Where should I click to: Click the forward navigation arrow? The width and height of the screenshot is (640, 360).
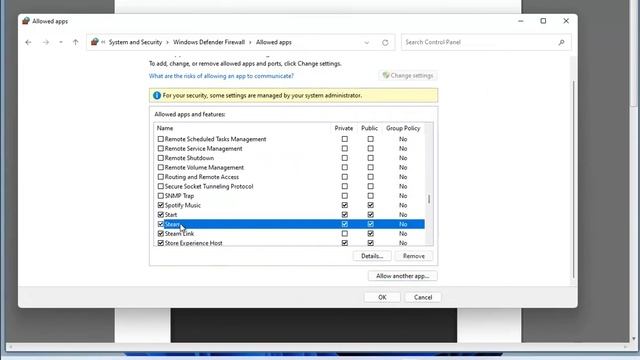pyautogui.click(x=46, y=42)
